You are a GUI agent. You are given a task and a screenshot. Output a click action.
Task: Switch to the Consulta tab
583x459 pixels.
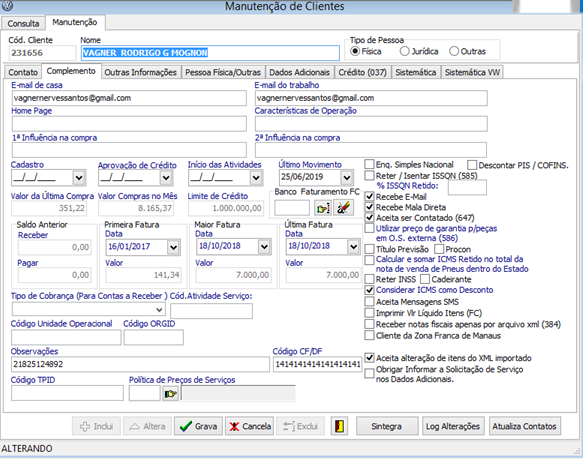23,23
